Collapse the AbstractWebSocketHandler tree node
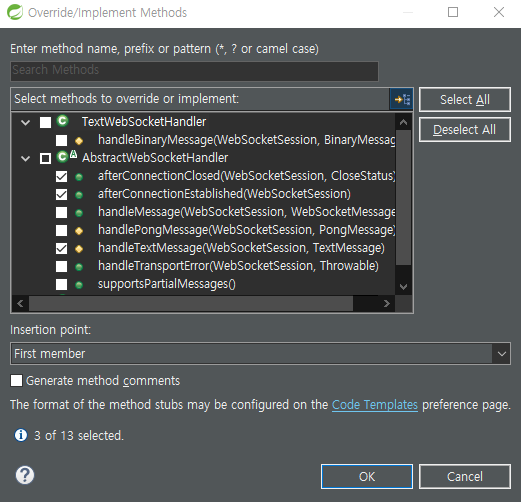 tap(26, 159)
